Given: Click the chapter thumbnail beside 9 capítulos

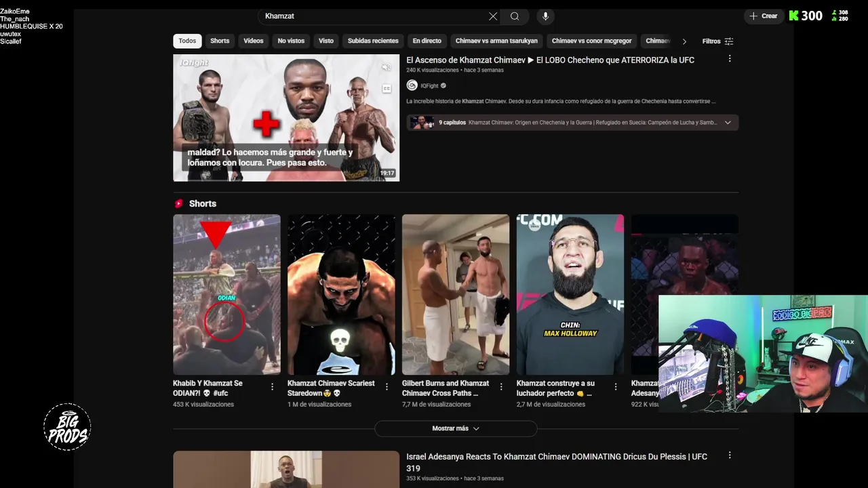Looking at the screenshot, I should (x=422, y=123).
